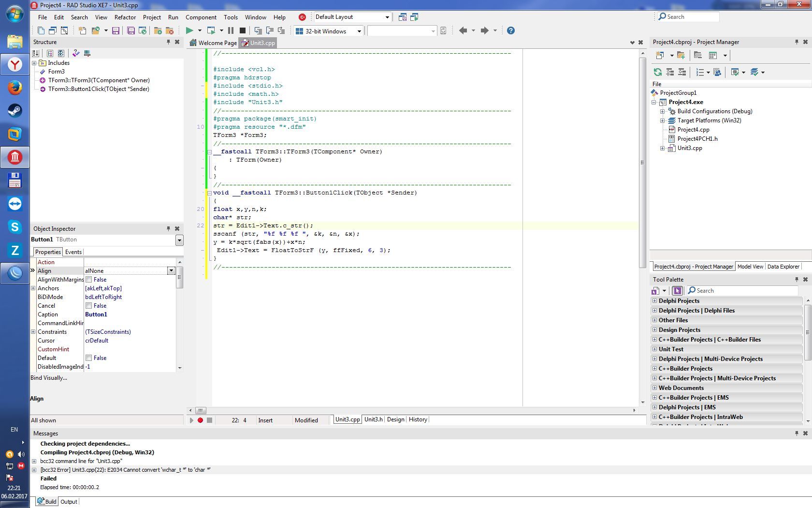Click the Bind Visually link

coord(48,378)
